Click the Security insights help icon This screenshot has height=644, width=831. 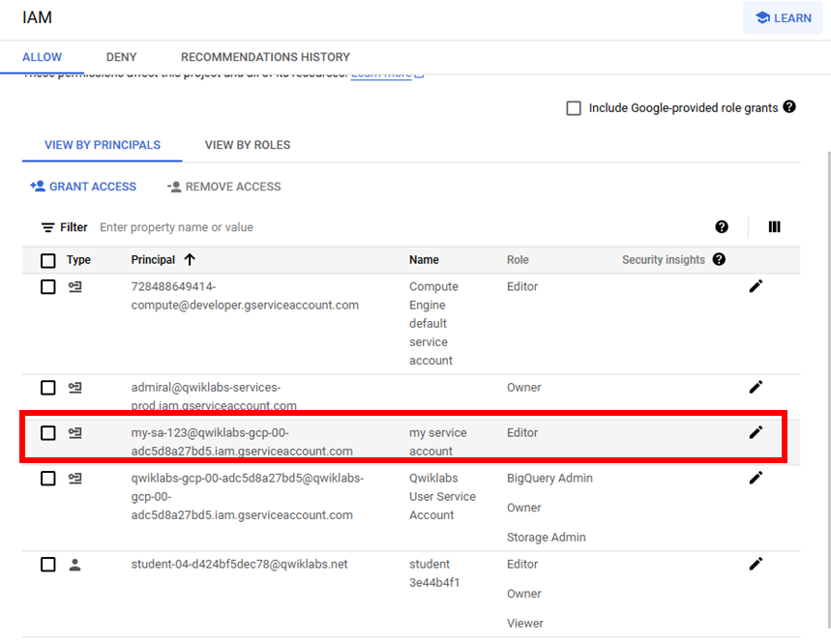tap(719, 259)
